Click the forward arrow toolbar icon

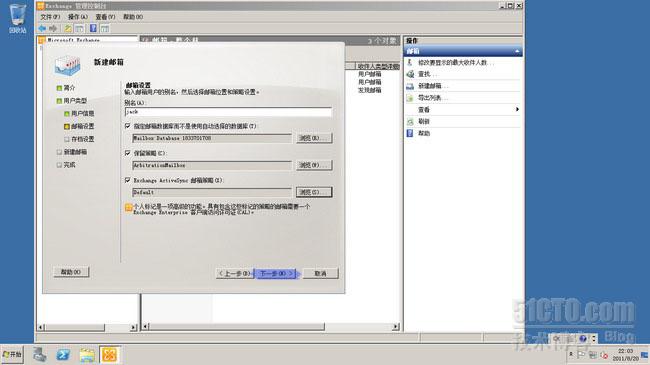point(53,28)
